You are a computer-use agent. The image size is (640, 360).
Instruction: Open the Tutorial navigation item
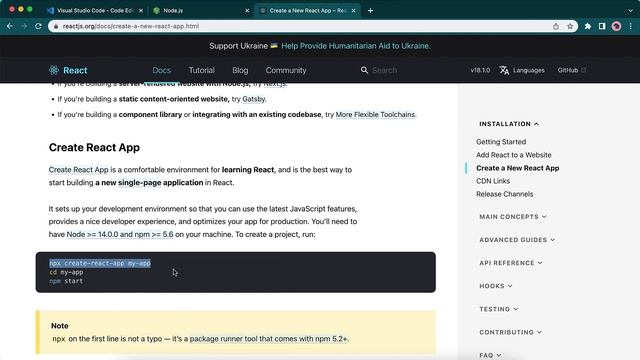(202, 70)
